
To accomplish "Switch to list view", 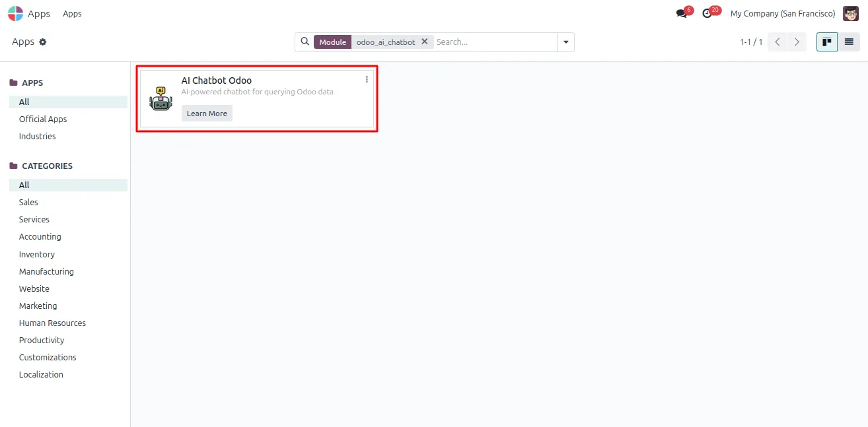I will click(849, 42).
